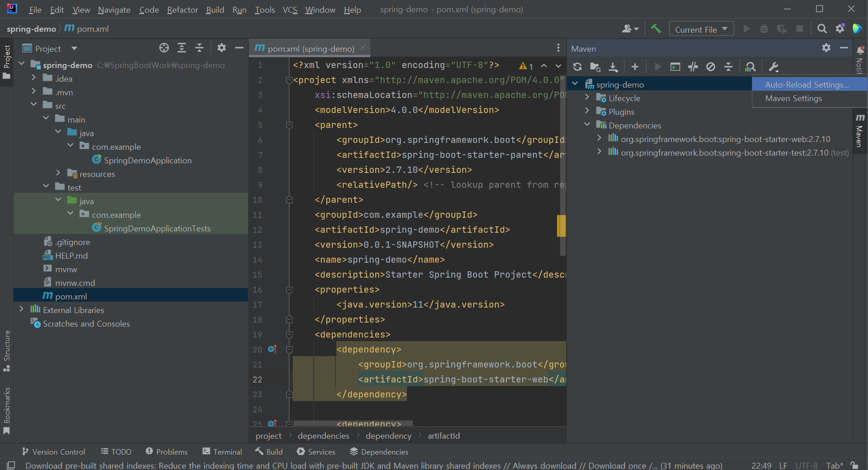868x470 pixels.
Task: Expand External Libraries node
Action: pos(21,309)
